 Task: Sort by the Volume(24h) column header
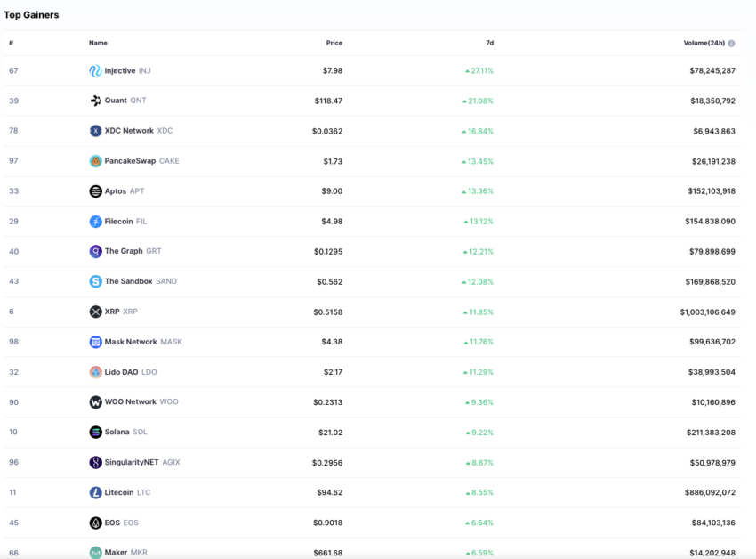(x=704, y=43)
